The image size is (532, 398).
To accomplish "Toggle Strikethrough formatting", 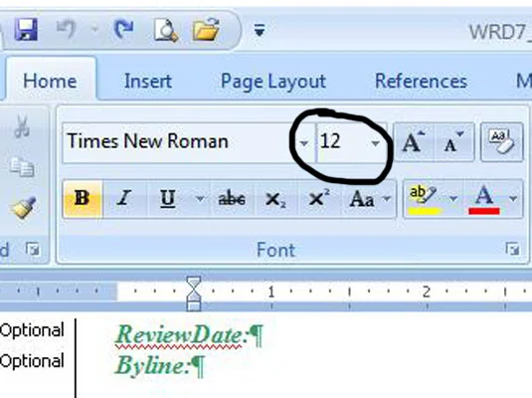I will click(232, 198).
